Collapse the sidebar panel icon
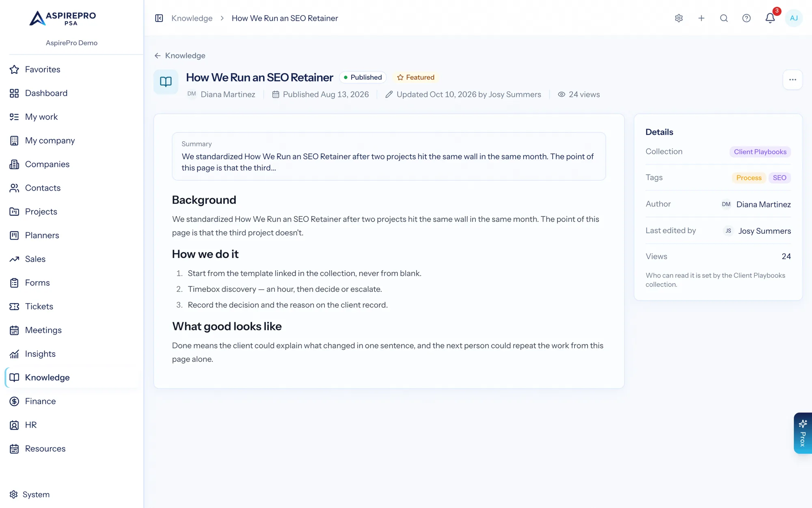This screenshot has height=508, width=812. (159, 18)
